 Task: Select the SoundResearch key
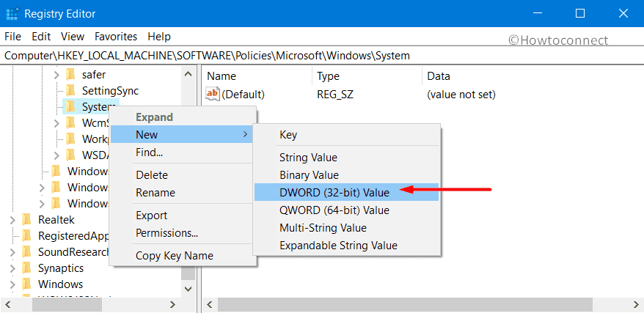click(74, 251)
